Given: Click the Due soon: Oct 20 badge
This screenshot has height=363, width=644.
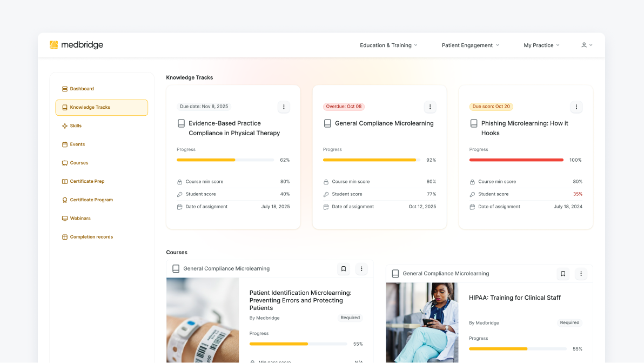Looking at the screenshot, I should pyautogui.click(x=491, y=107).
